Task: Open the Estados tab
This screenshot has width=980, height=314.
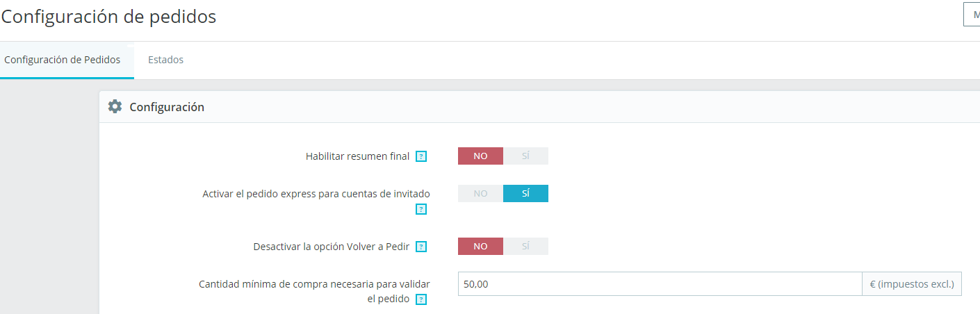Action: coord(165,60)
